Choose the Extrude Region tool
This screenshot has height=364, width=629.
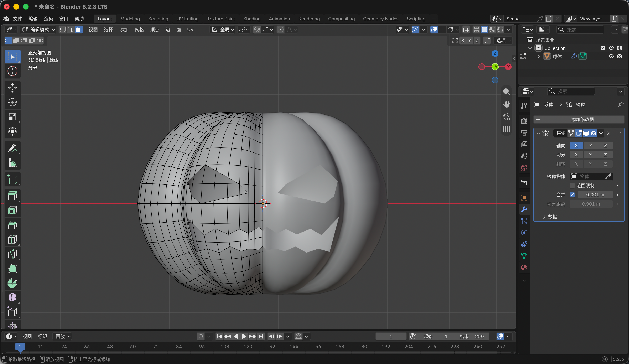pyautogui.click(x=12, y=196)
